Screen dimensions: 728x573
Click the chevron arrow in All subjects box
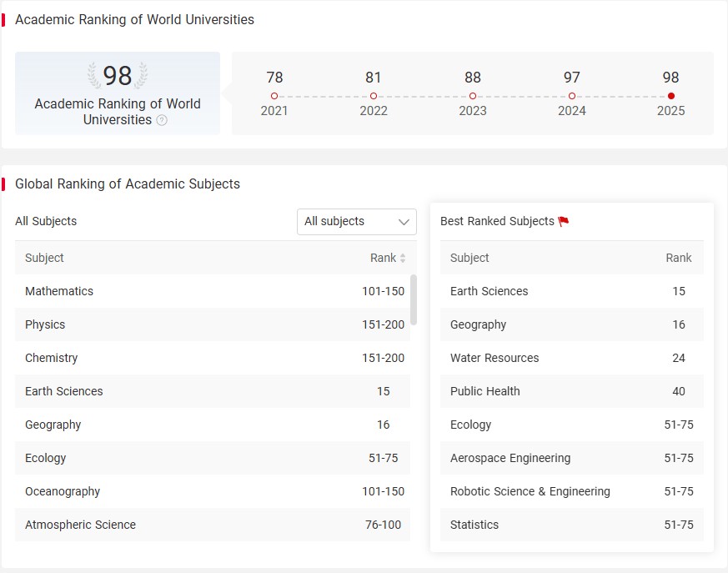[404, 222]
